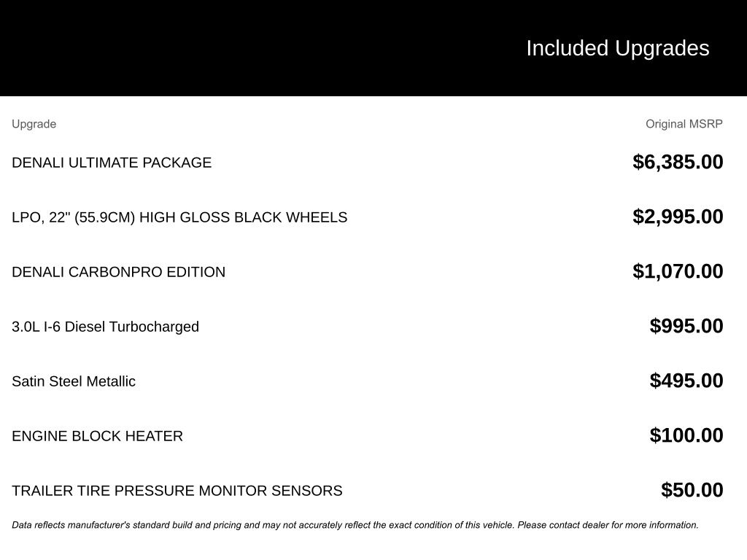Click the $495.00 paint price

click(x=686, y=381)
